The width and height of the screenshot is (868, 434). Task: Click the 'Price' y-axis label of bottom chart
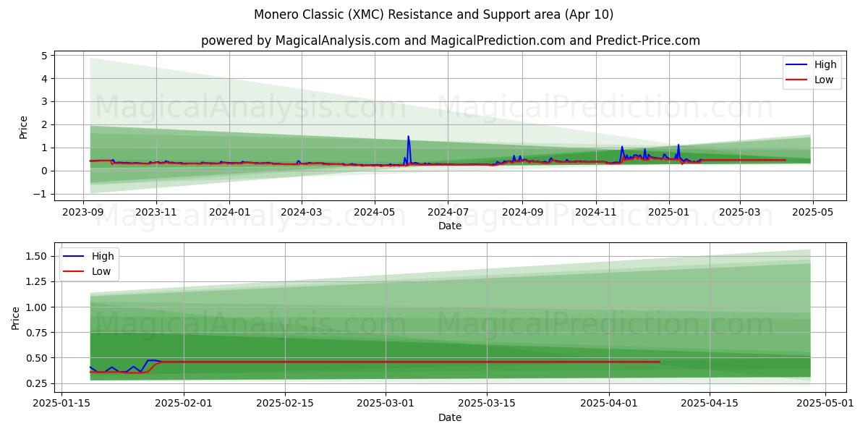pyautogui.click(x=16, y=318)
